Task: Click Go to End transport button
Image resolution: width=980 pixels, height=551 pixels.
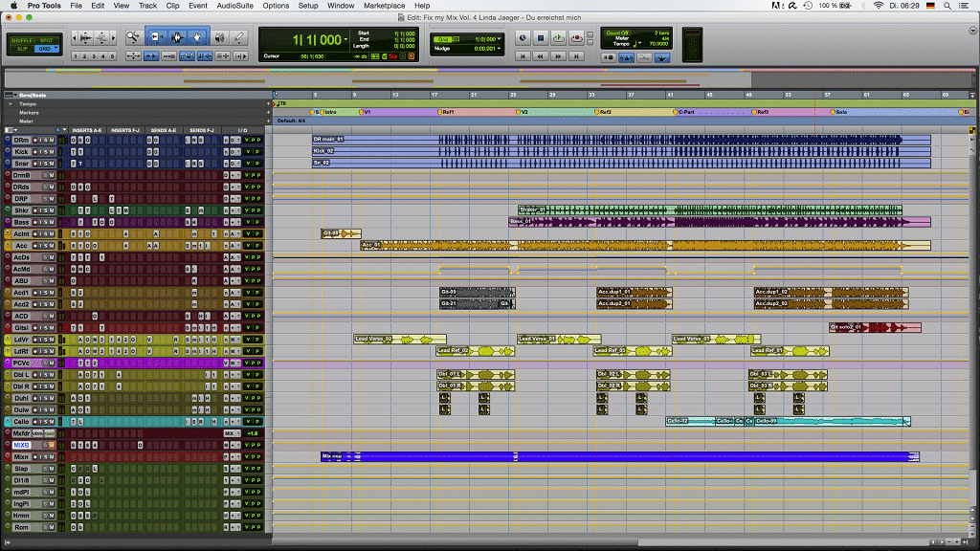Action: coord(576,56)
